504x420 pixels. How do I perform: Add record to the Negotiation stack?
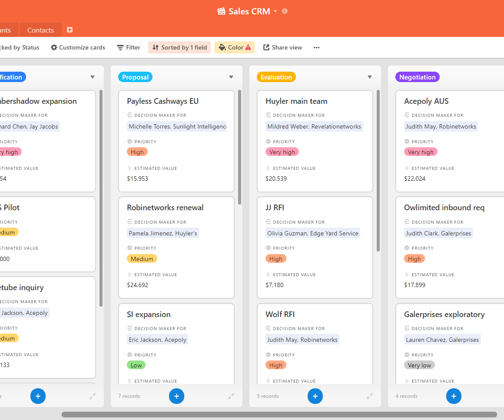point(454,396)
